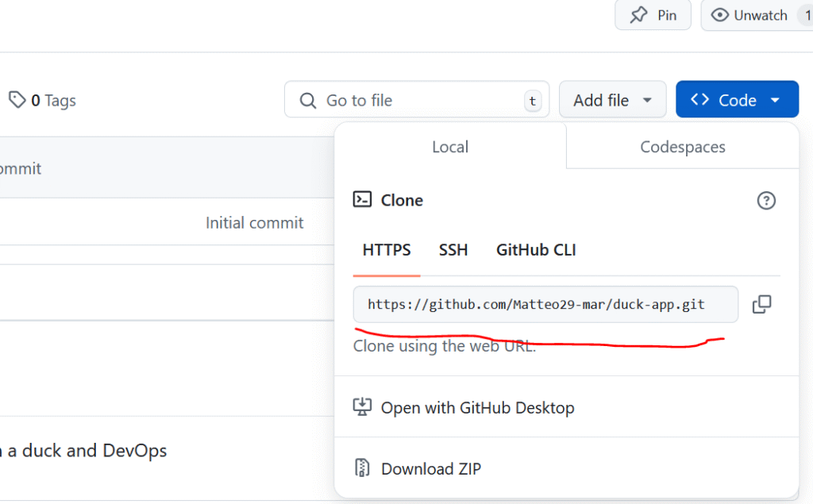Click the GitHub Desktop download icon
This screenshot has height=504, width=813.
pos(362,407)
